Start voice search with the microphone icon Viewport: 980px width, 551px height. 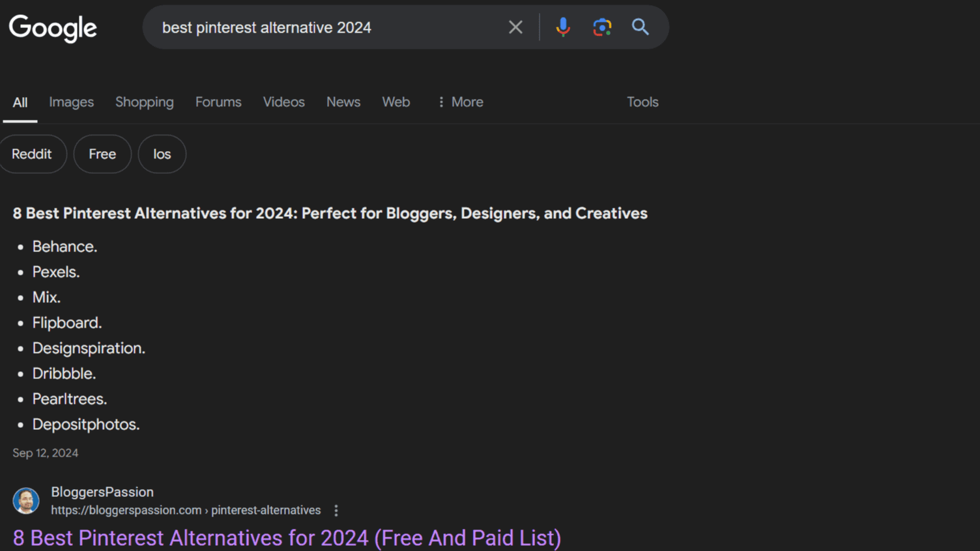tap(562, 27)
